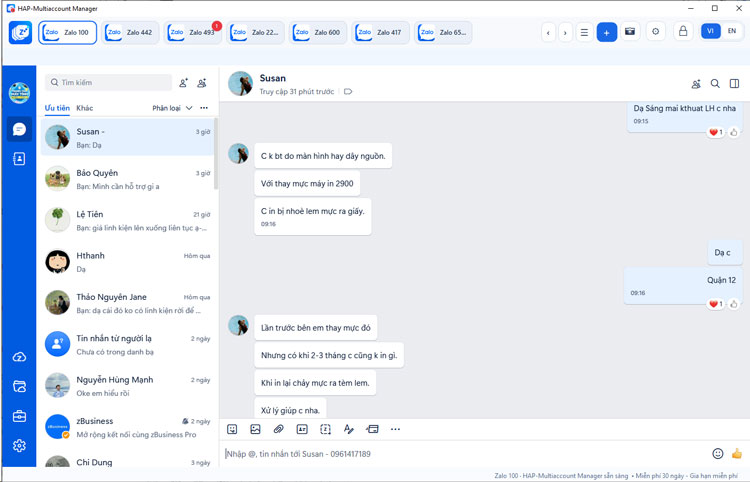Image resolution: width=750 pixels, height=482 pixels.
Task: Open the Thảo Nguyên Jane conversation
Action: 127,303
